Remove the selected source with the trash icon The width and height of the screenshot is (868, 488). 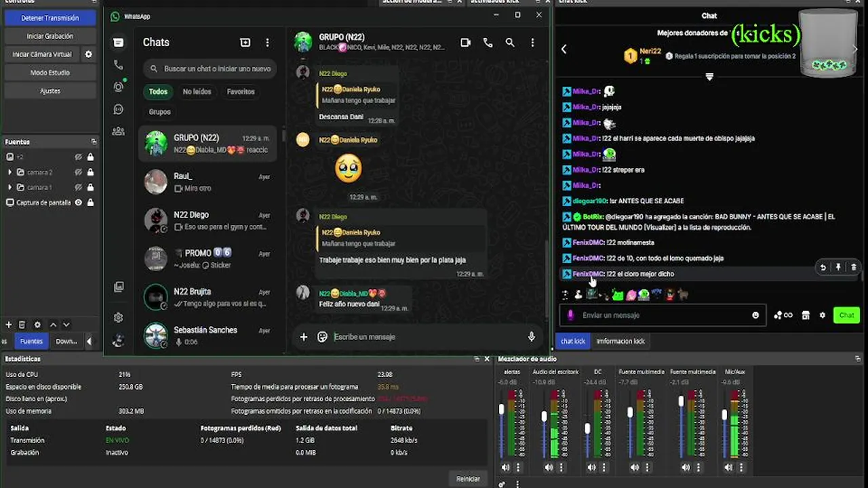(22, 325)
